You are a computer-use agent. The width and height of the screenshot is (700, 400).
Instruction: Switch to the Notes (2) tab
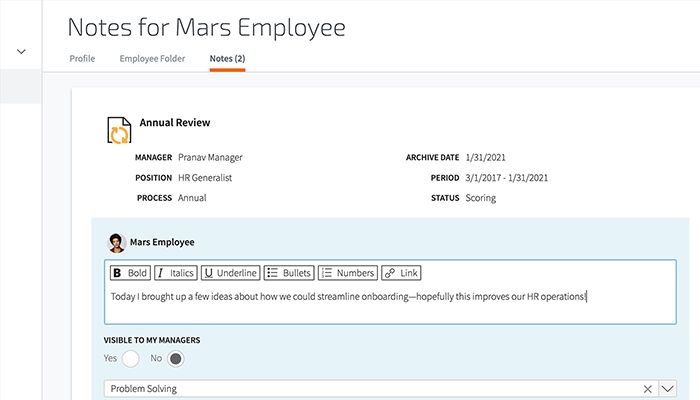(227, 58)
